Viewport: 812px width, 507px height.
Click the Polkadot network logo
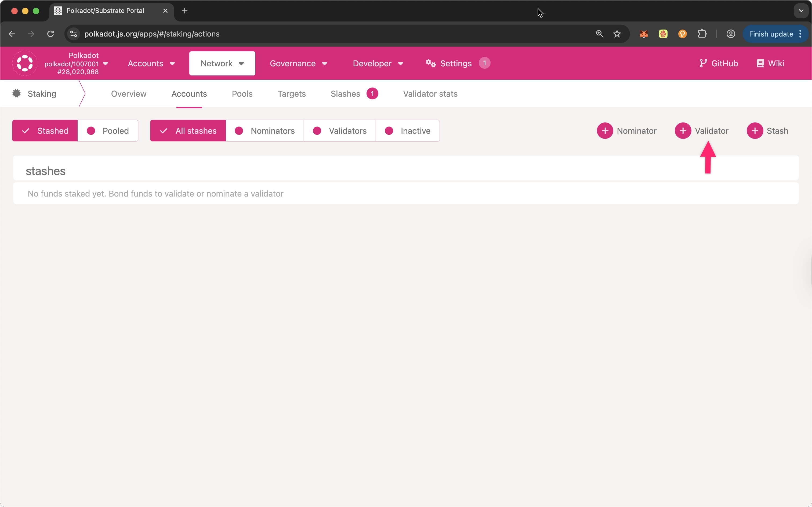[25, 63]
